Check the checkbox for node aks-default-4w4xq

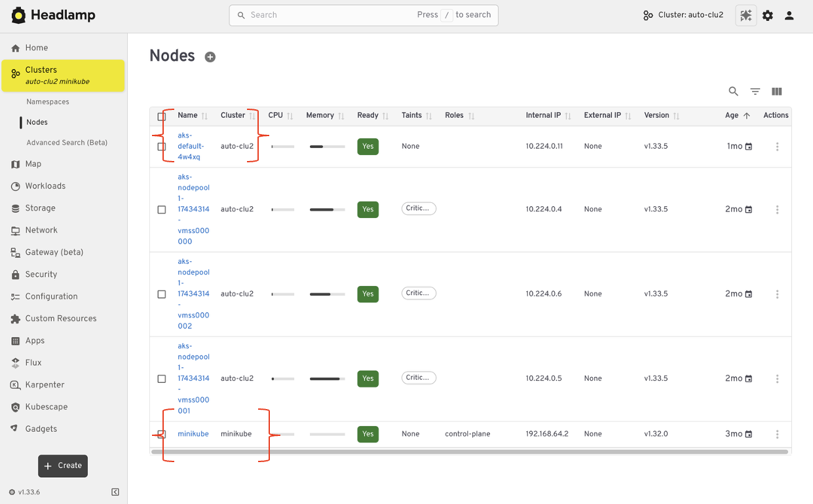click(x=161, y=146)
